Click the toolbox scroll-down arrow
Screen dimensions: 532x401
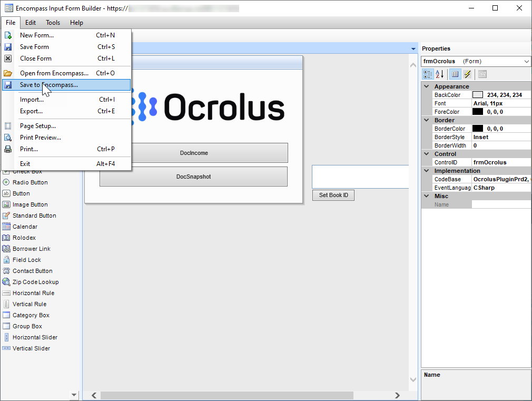(x=74, y=395)
